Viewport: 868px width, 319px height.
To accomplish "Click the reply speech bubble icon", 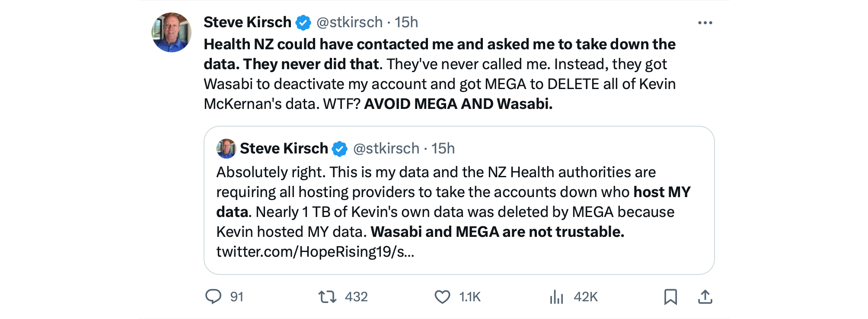I will [x=213, y=297].
